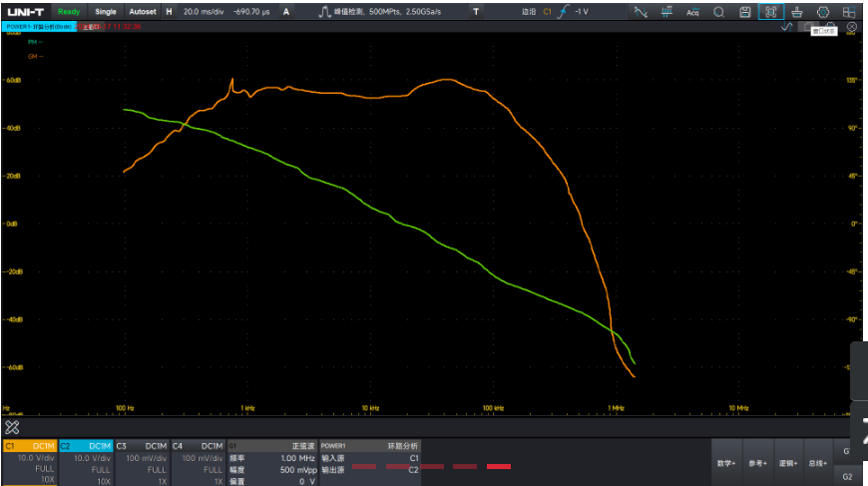
Task: Select channel C1 DC1M header
Action: (x=30, y=446)
